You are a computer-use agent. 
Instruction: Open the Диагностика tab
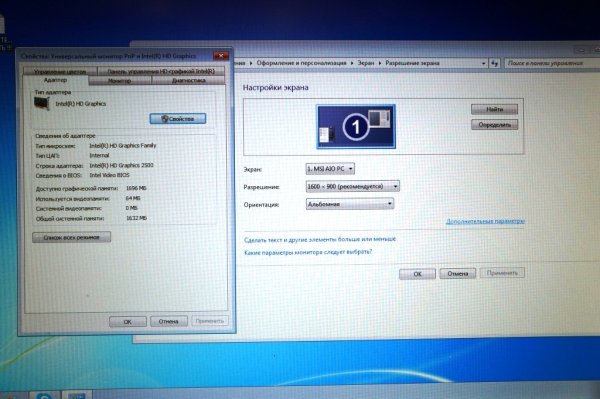coord(189,81)
